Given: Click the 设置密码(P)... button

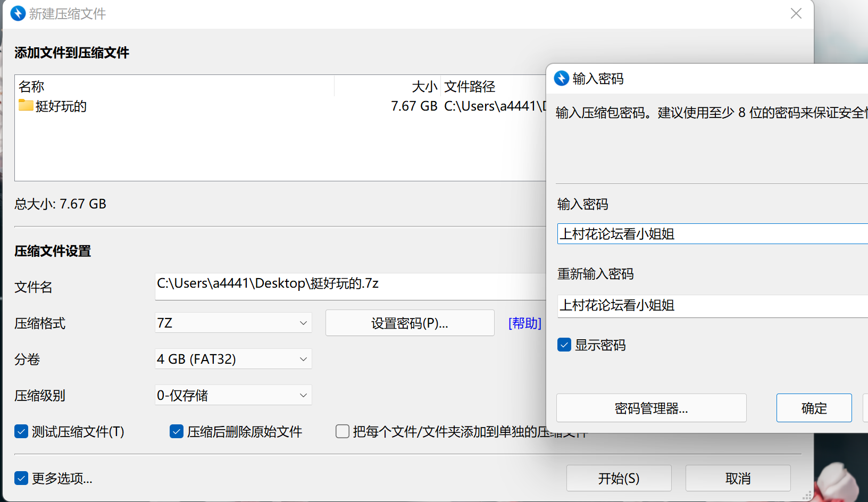Looking at the screenshot, I should point(410,323).
